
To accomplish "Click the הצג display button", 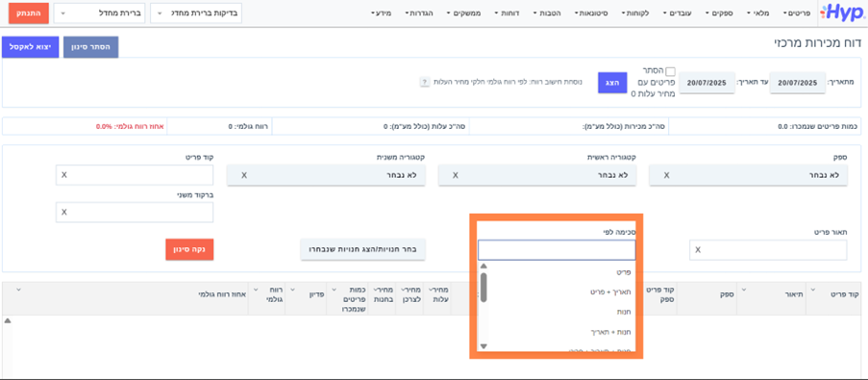I will pos(611,83).
